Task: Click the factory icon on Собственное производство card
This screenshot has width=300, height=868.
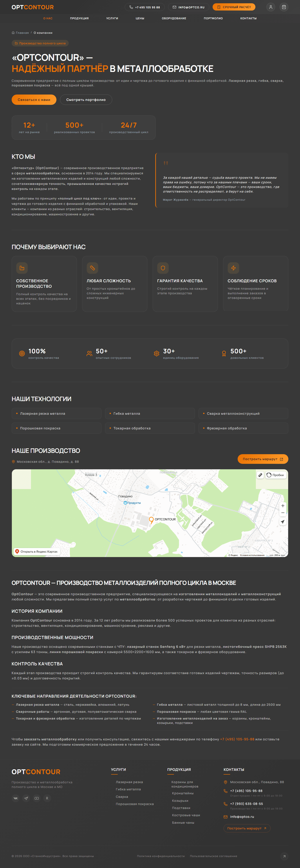Action: (x=22, y=268)
